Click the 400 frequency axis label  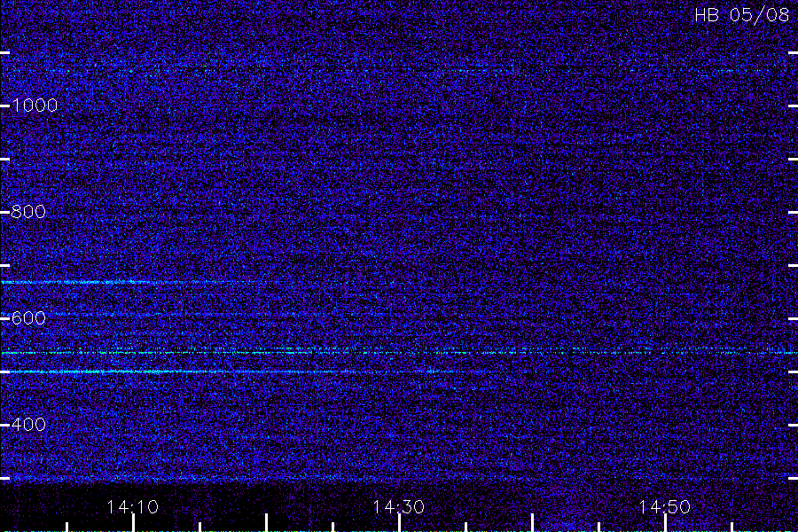click(28, 425)
